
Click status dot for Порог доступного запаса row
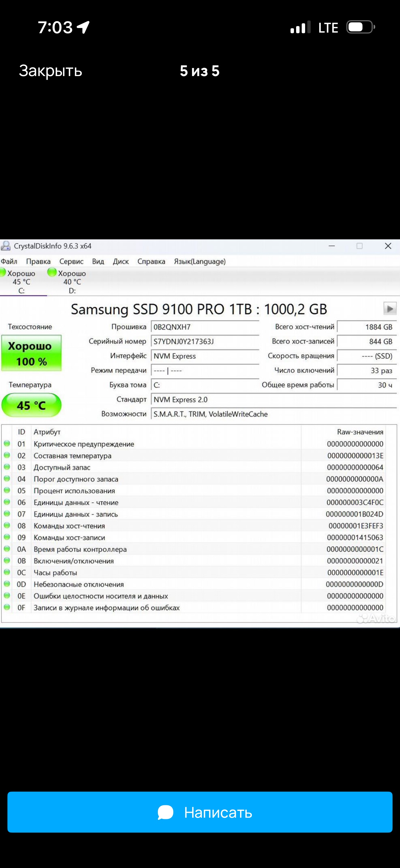click(x=7, y=478)
